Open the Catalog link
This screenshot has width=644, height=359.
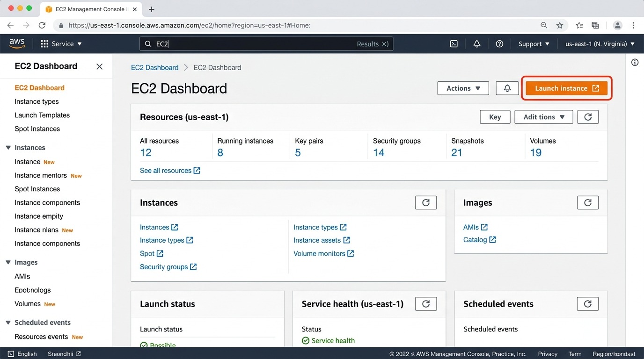coord(479,240)
